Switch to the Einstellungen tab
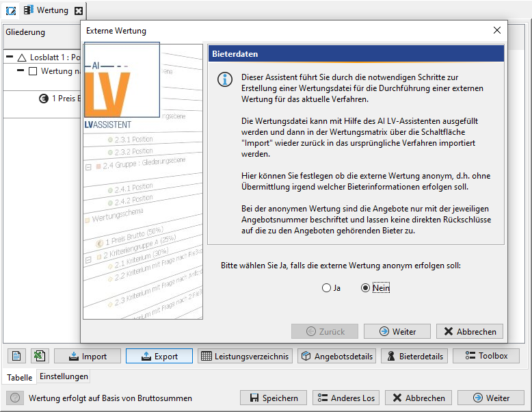532x412 pixels. 64,376
